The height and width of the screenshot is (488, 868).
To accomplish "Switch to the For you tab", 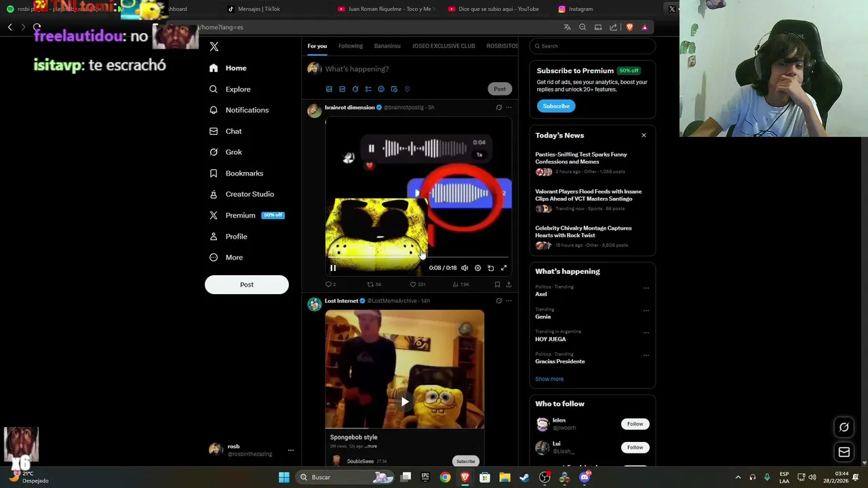I will coord(317,46).
